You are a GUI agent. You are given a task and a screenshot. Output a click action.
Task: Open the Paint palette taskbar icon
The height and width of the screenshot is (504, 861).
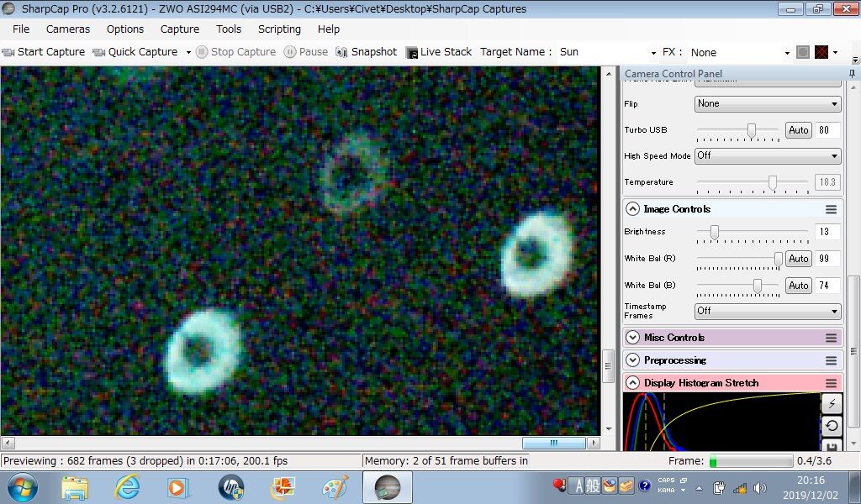point(335,487)
